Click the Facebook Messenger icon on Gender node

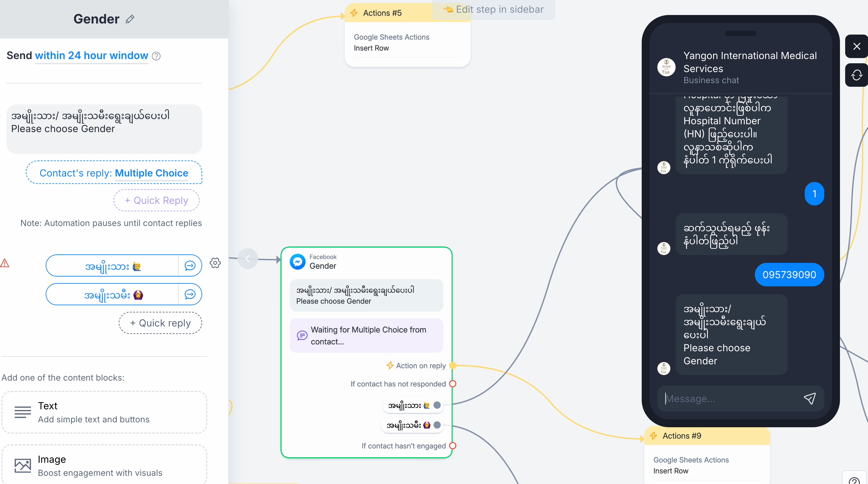pos(297,262)
